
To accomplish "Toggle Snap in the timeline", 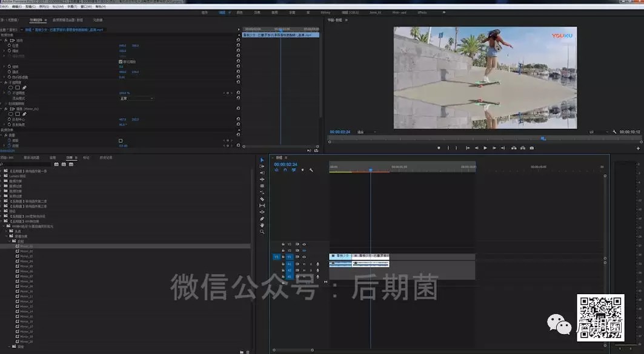I will 285,170.
